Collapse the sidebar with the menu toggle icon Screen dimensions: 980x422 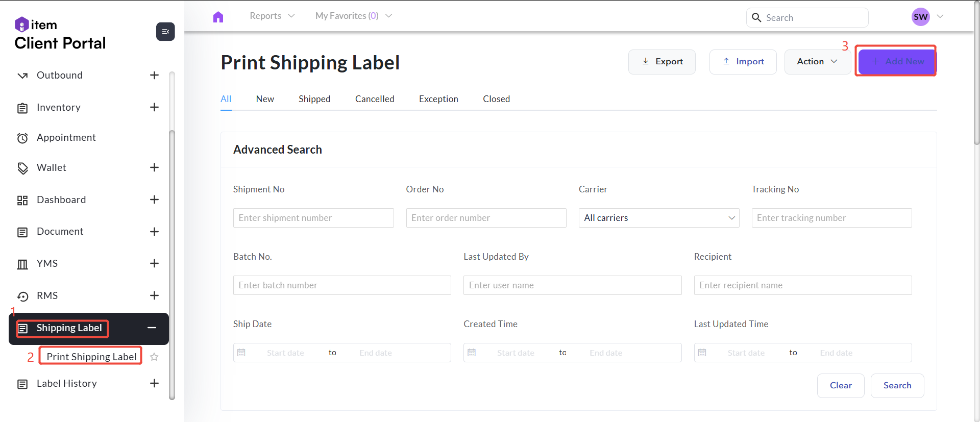pyautogui.click(x=165, y=32)
